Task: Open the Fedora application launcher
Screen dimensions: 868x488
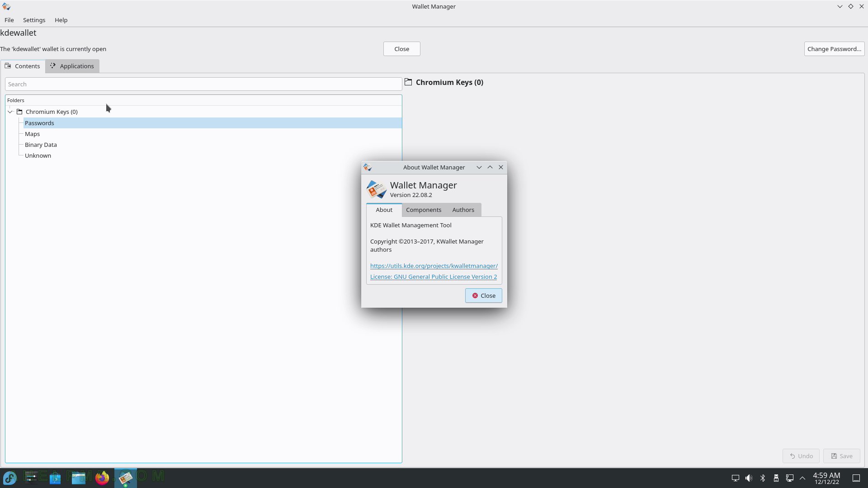Action: (10, 478)
